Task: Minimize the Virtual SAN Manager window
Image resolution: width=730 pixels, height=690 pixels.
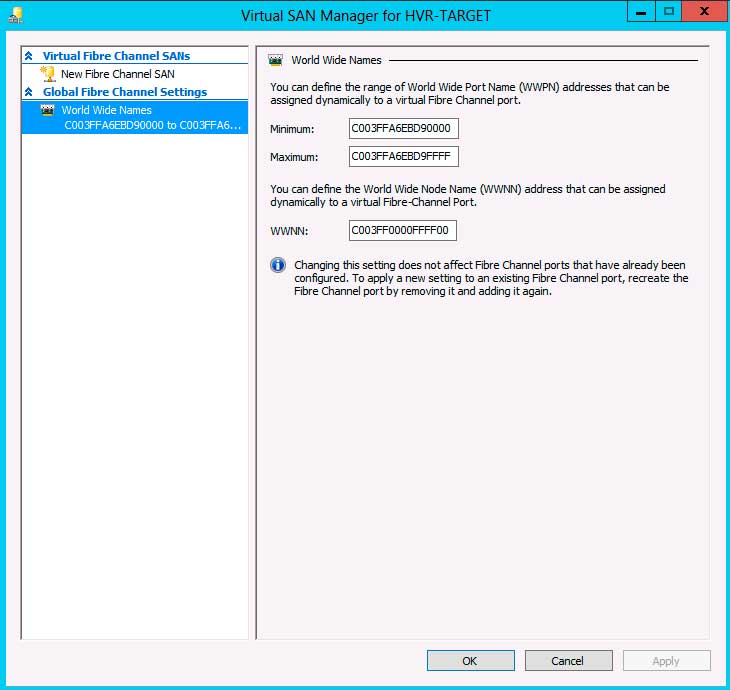Action: click(641, 11)
